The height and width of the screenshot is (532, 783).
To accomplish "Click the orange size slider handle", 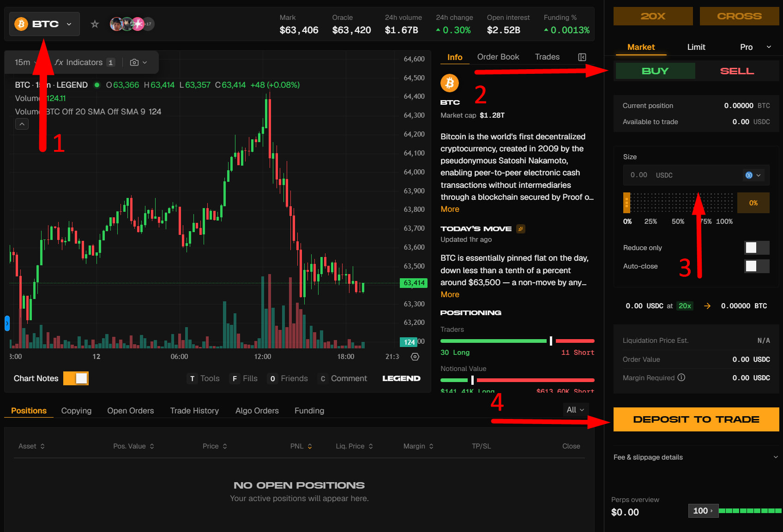I will coord(626,203).
